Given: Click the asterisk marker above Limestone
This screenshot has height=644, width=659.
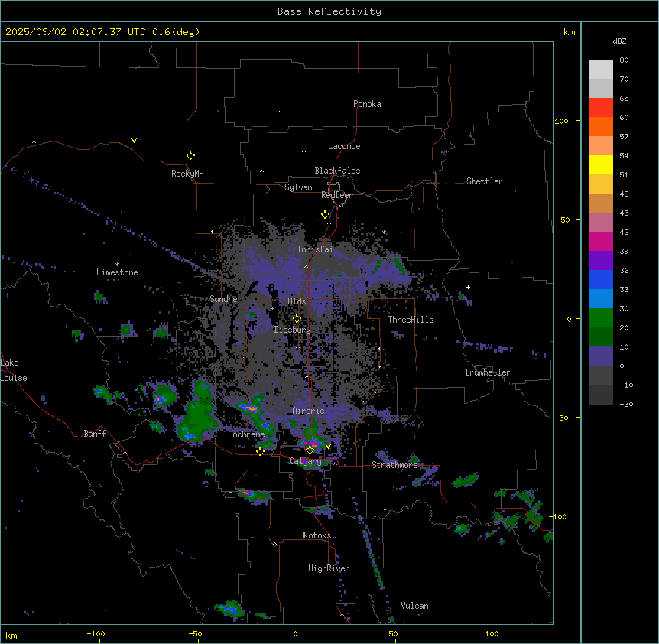Looking at the screenshot, I should 117,265.
